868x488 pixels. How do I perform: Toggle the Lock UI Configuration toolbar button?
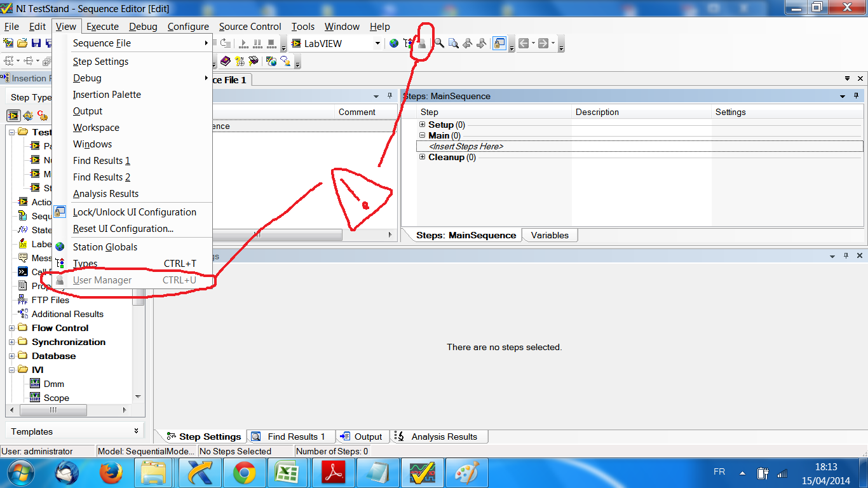[x=499, y=43]
